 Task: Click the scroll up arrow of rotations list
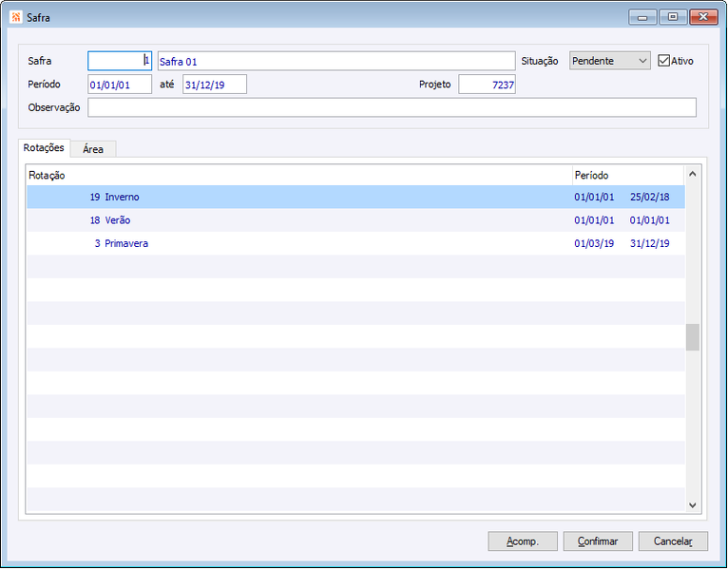[692, 174]
